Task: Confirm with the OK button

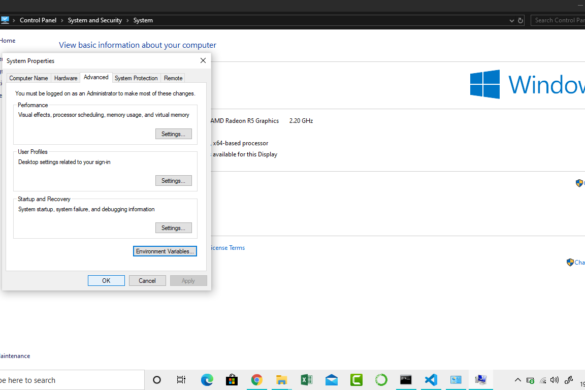Action: tap(106, 281)
